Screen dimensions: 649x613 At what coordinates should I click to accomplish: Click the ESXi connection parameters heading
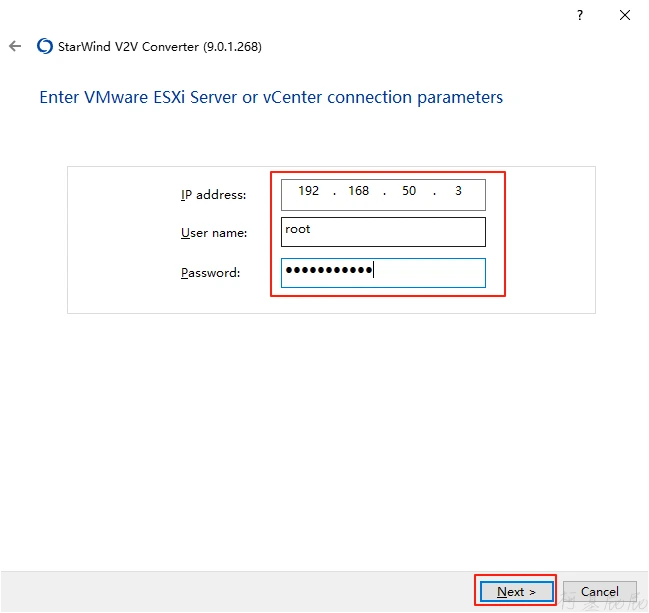(270, 97)
